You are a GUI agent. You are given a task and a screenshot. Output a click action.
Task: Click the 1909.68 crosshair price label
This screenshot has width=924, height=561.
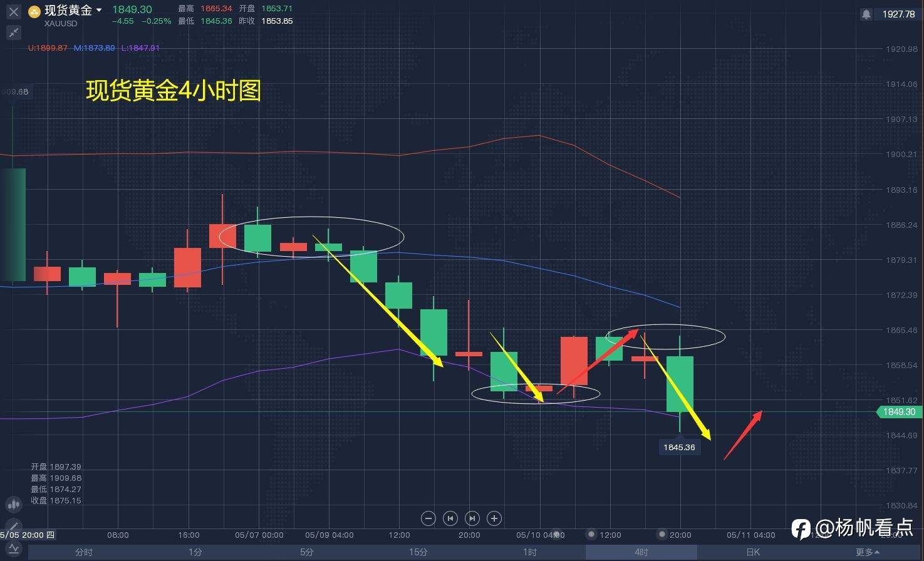coord(15,91)
